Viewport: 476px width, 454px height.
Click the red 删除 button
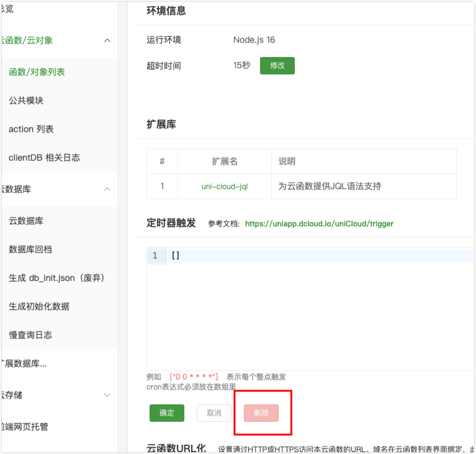(x=261, y=413)
